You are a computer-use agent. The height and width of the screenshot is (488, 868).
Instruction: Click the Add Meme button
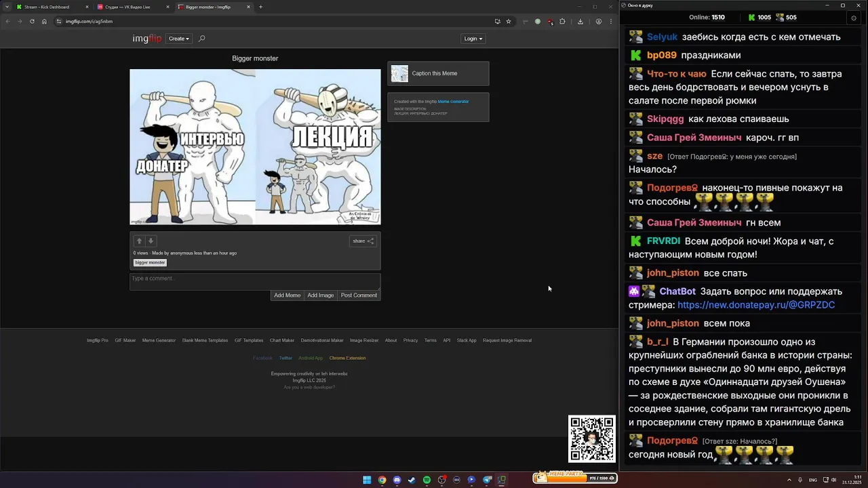tap(287, 296)
